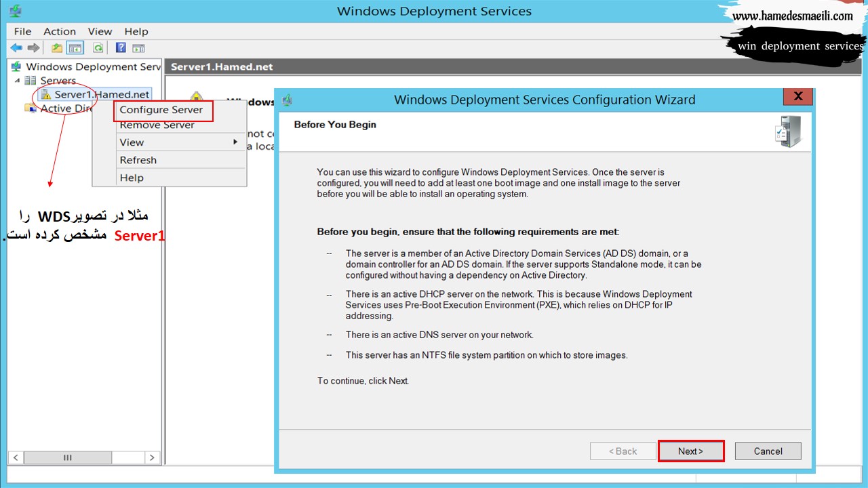Choose Help from the context menu
This screenshot has height=488, width=868.
(x=132, y=178)
